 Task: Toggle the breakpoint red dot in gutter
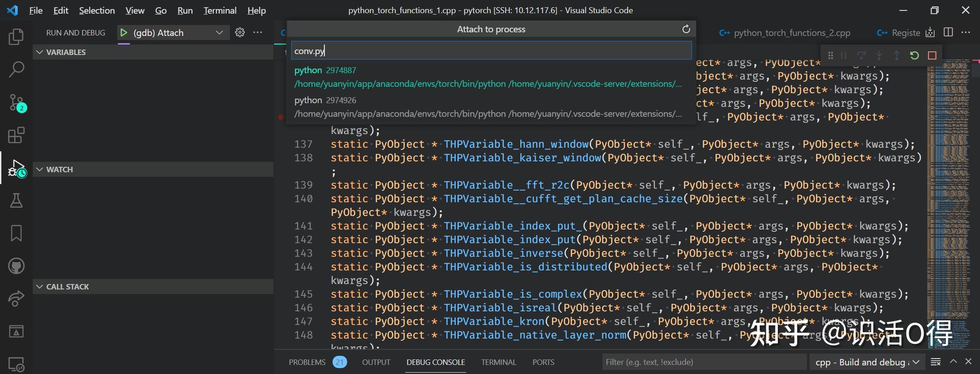coord(281,117)
